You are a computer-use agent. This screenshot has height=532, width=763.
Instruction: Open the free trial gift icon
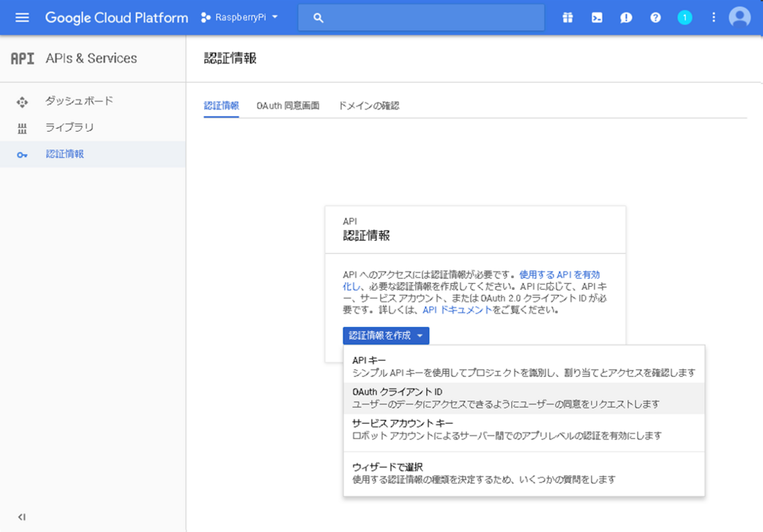(x=567, y=18)
